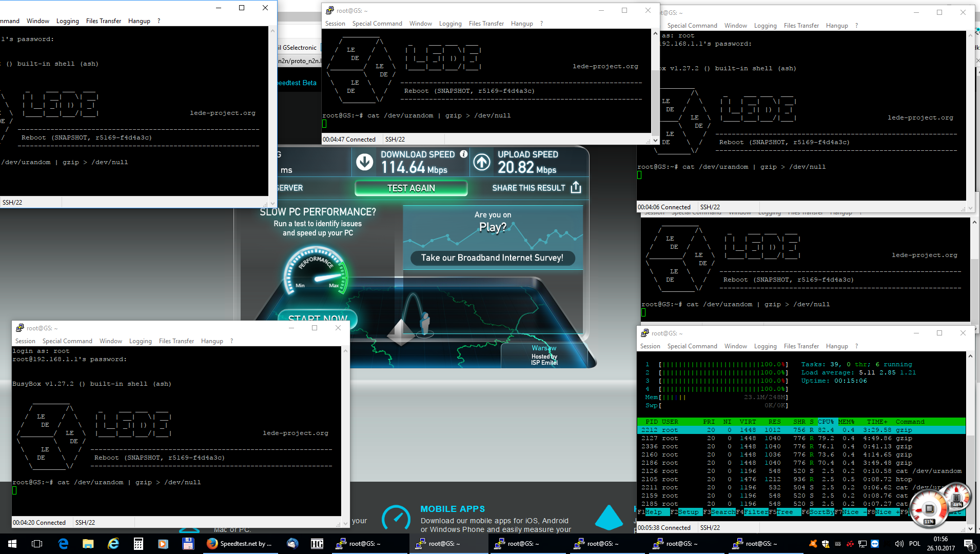Screen dimensions: 980x554
Task: Open File Explorer from the taskbar
Action: (88, 544)
